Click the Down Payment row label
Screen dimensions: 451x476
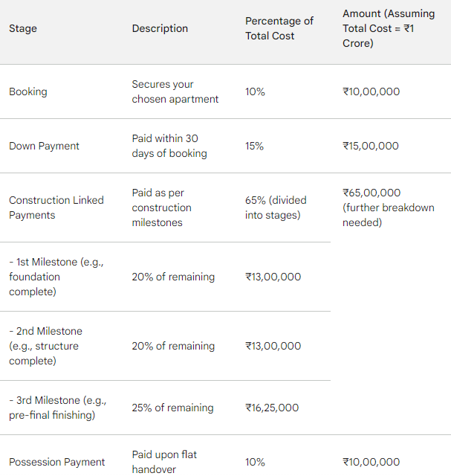[44, 146]
